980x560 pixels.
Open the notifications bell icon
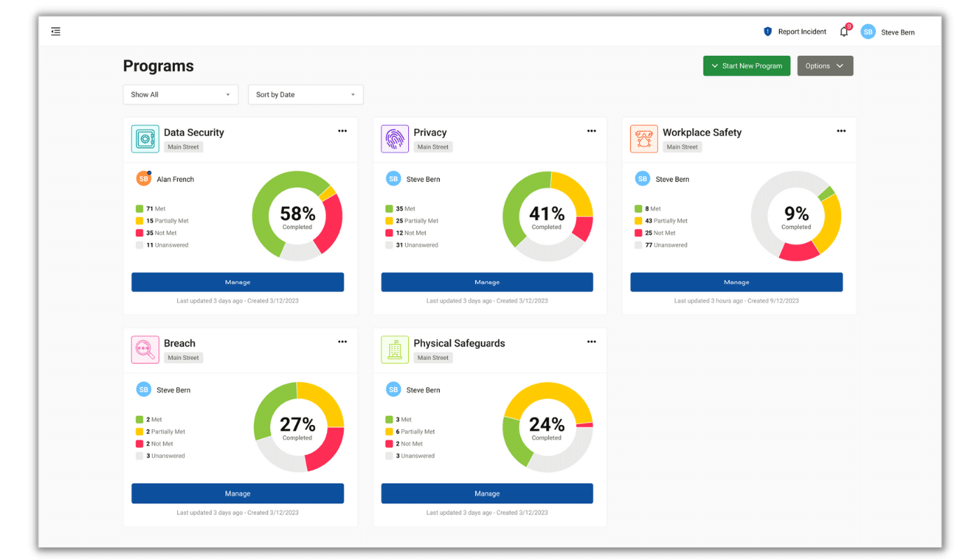point(843,31)
